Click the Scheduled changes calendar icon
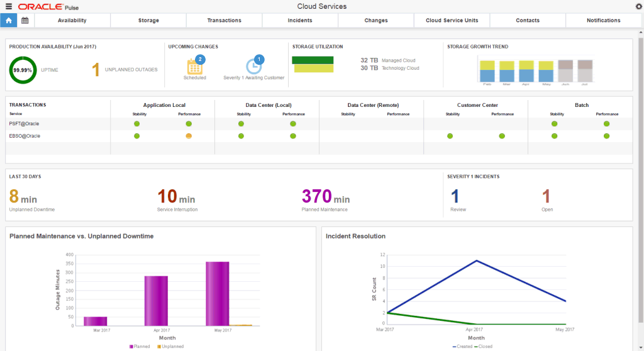The image size is (644, 351). point(195,67)
